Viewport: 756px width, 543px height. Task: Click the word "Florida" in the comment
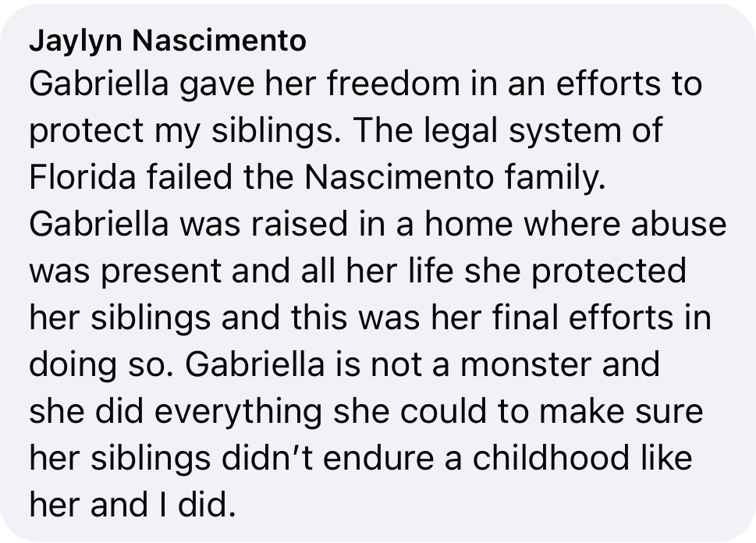tap(83, 176)
